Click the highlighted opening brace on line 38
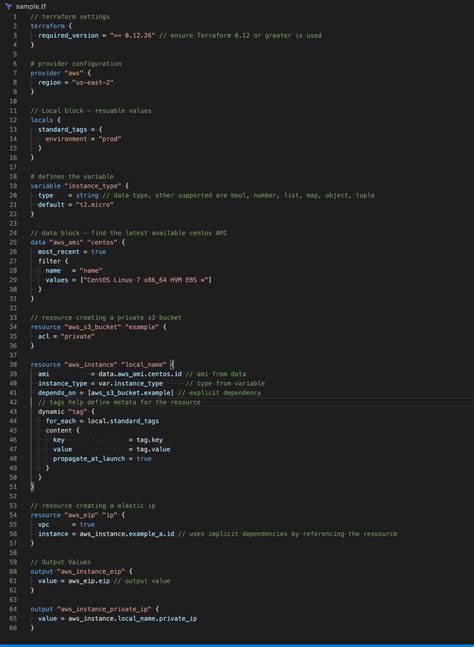474x647 pixels. 172,365
